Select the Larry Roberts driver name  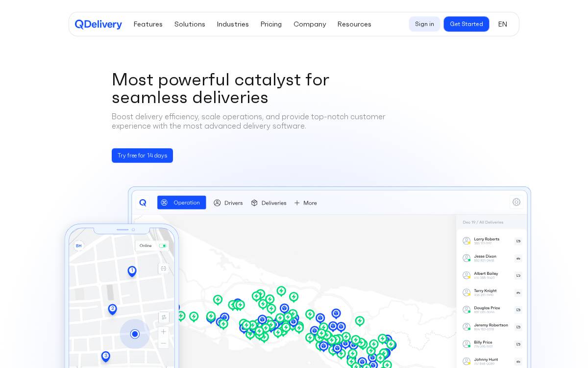point(487,239)
